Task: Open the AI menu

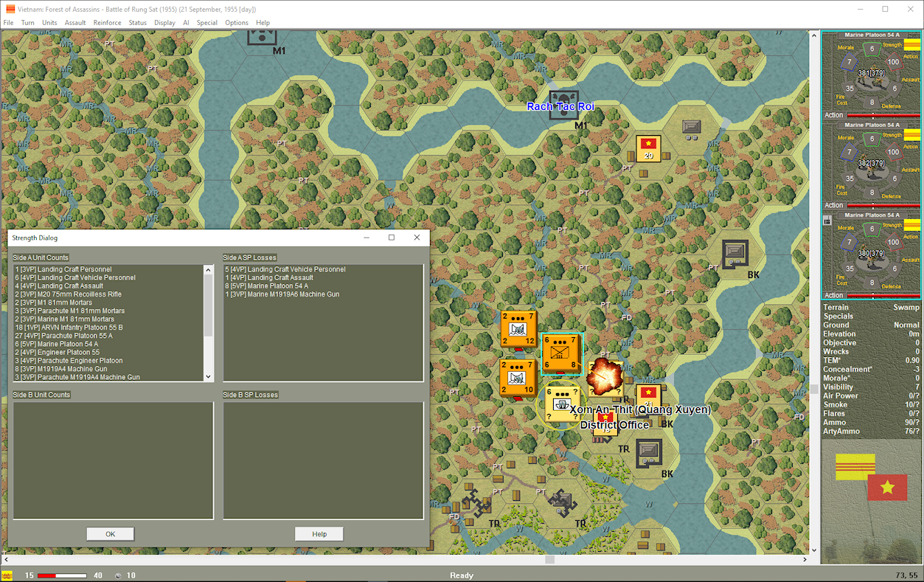Action: pyautogui.click(x=186, y=23)
